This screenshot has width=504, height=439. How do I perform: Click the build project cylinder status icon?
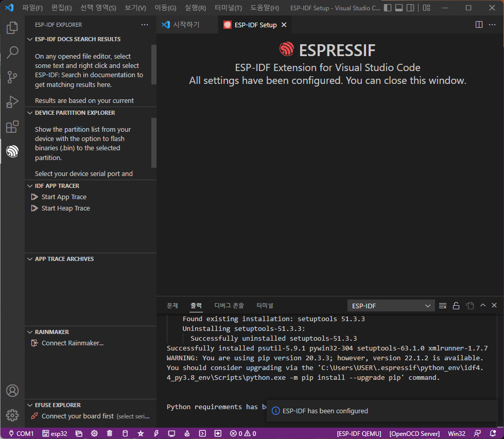tap(125, 433)
